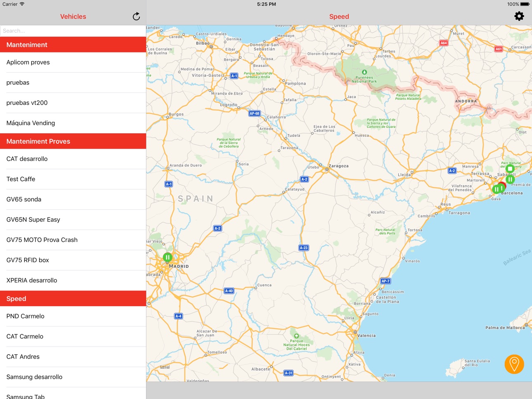Viewport: 532px width, 399px height.
Task: Open vehicle XPERIA desarrollo
Action: (x=73, y=280)
